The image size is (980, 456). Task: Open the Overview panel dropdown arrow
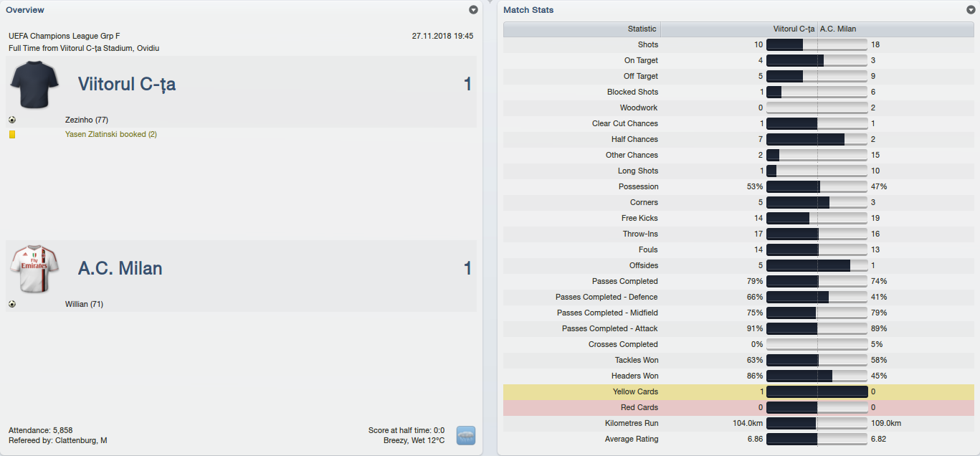coord(473,10)
